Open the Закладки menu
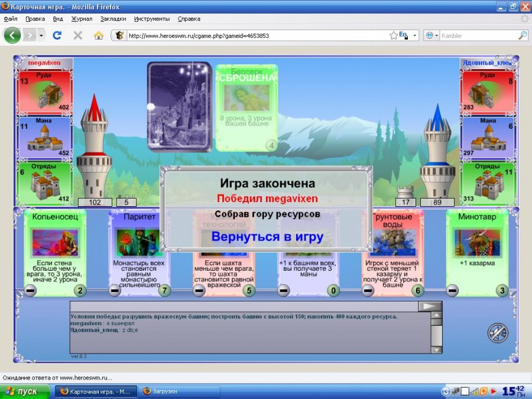 pos(113,19)
